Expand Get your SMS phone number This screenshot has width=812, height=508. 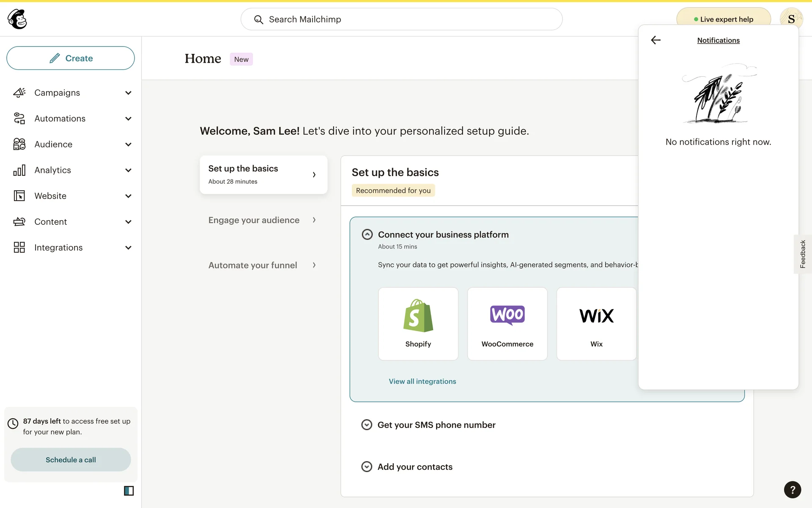tap(367, 425)
